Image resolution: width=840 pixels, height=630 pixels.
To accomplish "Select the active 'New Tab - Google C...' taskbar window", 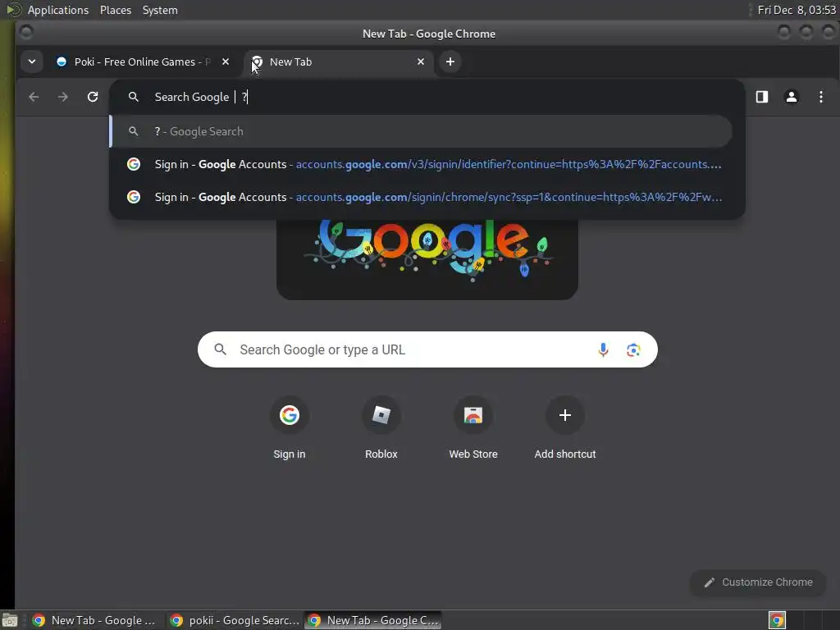I will point(373,620).
